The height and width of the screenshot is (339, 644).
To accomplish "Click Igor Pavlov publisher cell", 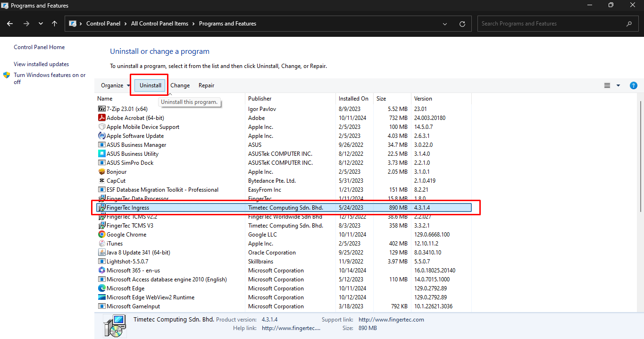I will pyautogui.click(x=262, y=109).
